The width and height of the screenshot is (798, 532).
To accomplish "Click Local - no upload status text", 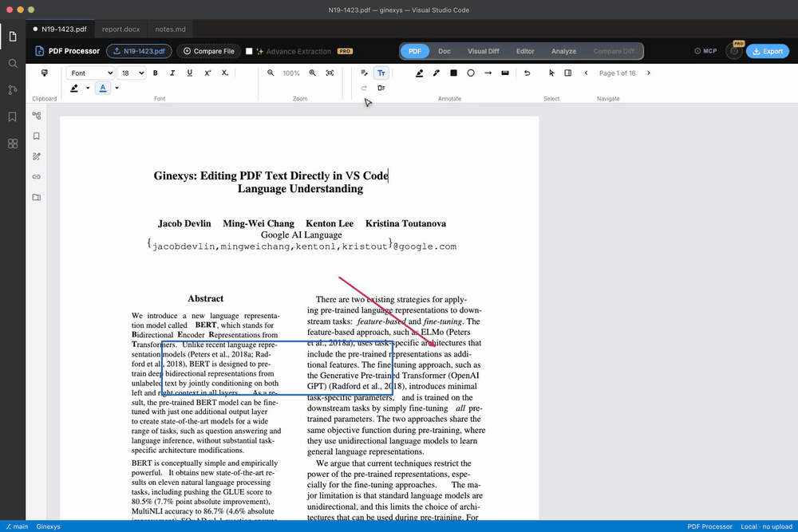I will (766, 526).
